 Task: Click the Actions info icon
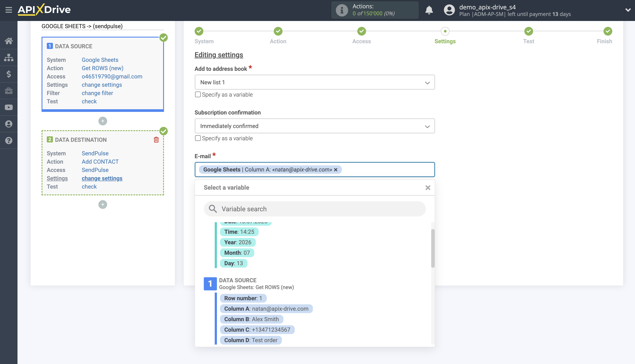(x=342, y=10)
